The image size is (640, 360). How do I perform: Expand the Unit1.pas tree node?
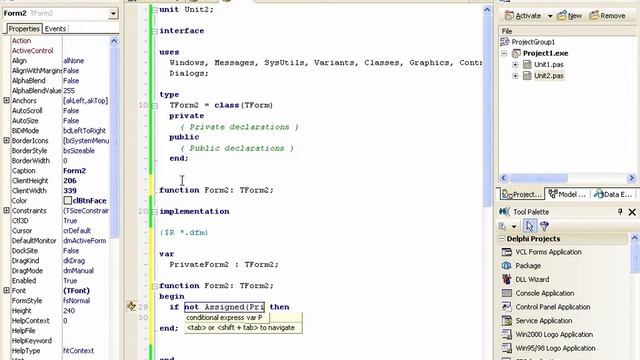(515, 64)
